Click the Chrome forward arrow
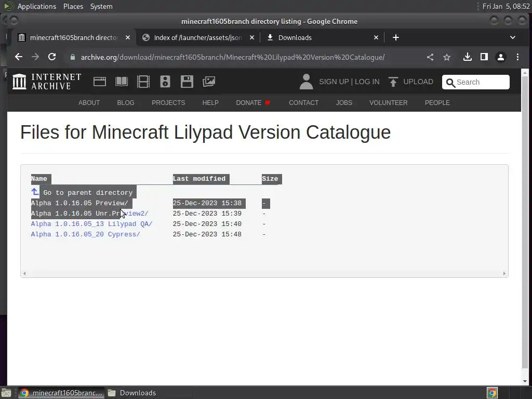Image resolution: width=532 pixels, height=399 pixels. 35,57
